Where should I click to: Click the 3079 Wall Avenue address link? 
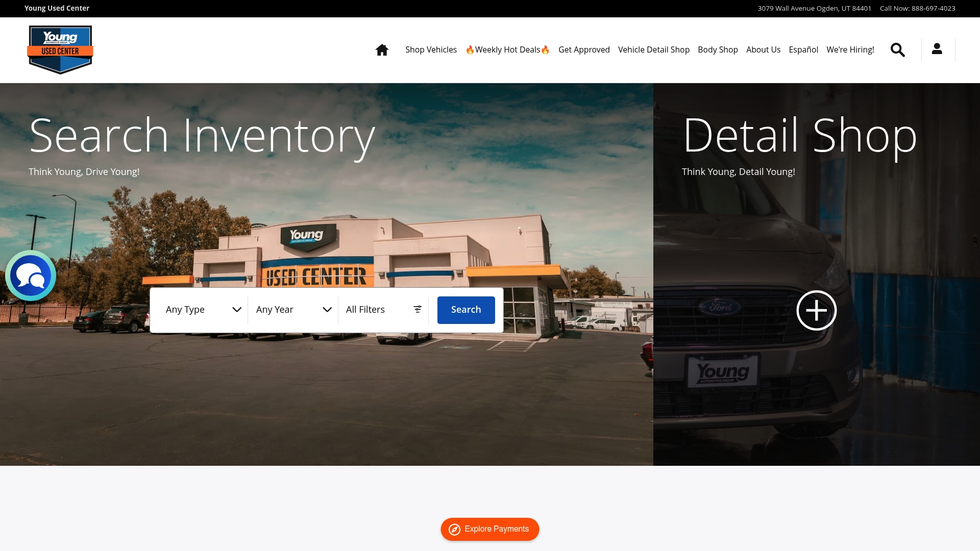point(814,8)
